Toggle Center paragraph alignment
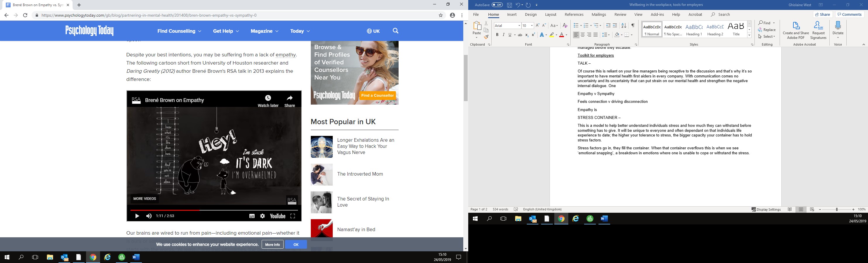 (583, 35)
